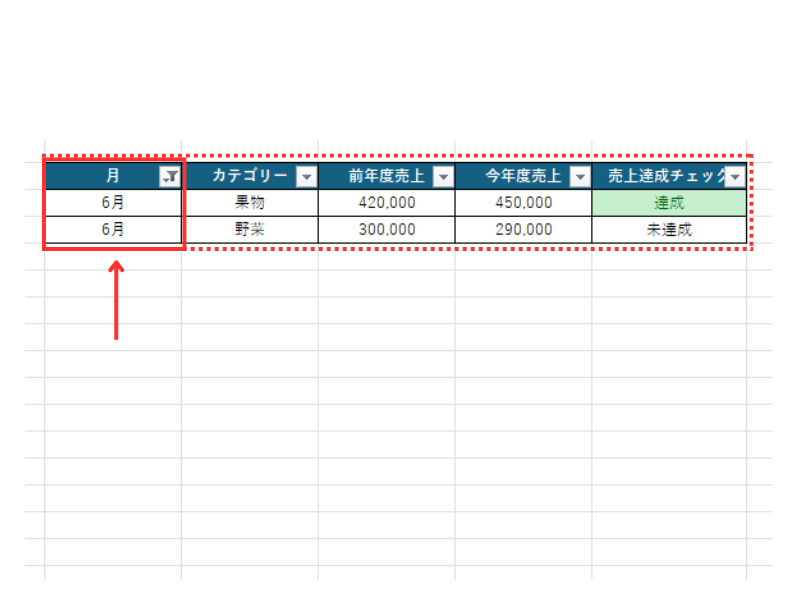
Task: Open the active filter button on 月 column
Action: tap(170, 177)
